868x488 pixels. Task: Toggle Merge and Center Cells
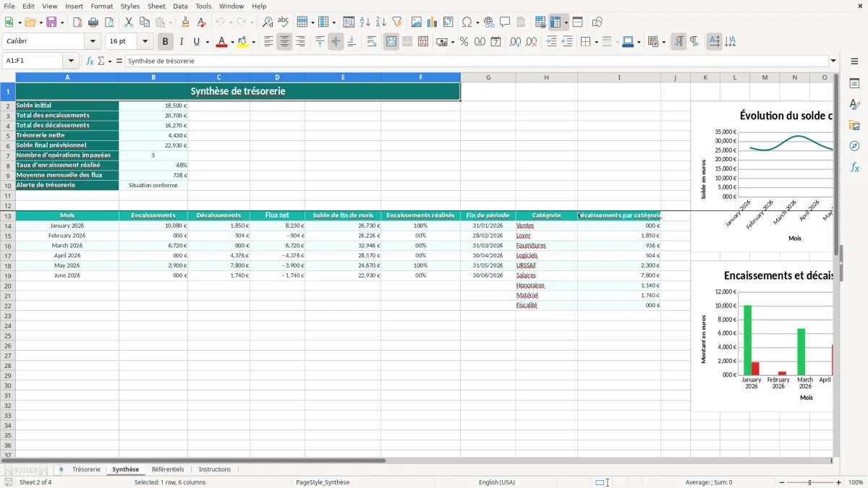pos(391,42)
